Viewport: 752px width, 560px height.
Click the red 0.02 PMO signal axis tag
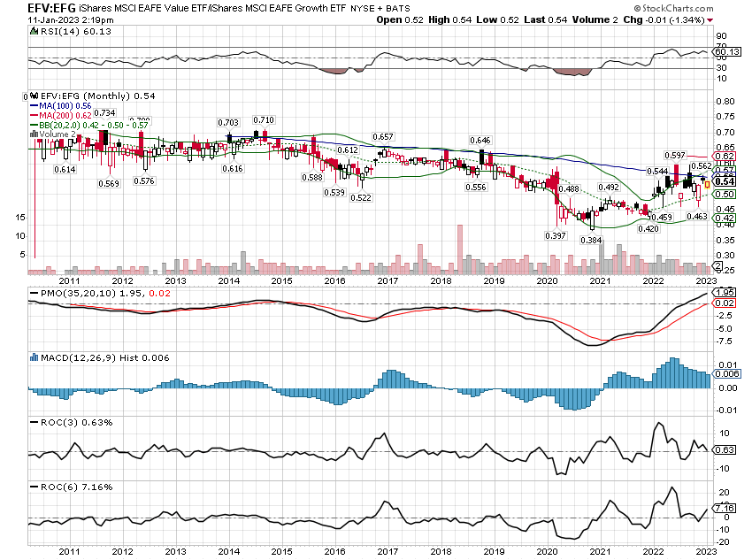pos(725,303)
